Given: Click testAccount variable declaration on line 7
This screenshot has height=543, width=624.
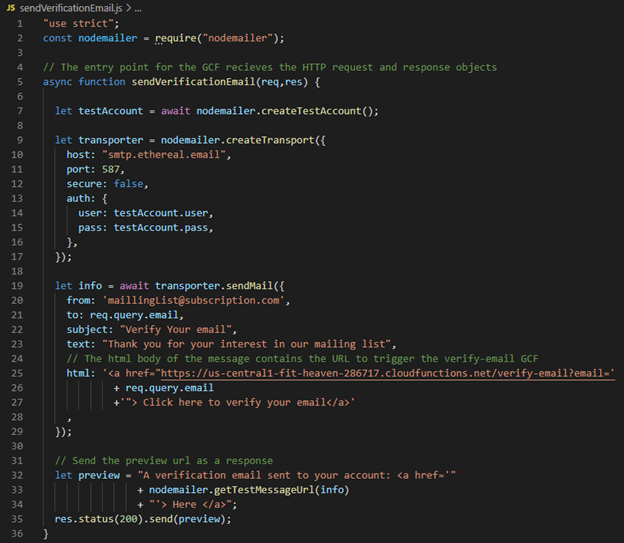Looking at the screenshot, I should tap(110, 111).
